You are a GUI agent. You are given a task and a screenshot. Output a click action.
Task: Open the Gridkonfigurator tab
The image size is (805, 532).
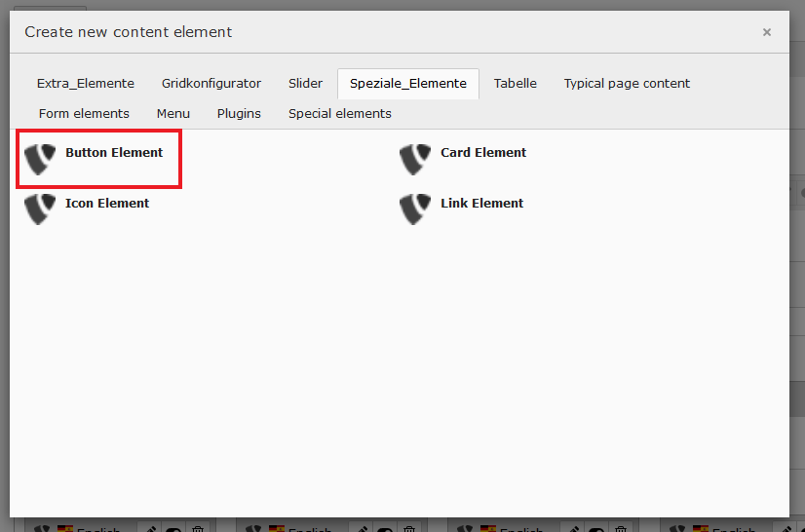[x=211, y=83]
